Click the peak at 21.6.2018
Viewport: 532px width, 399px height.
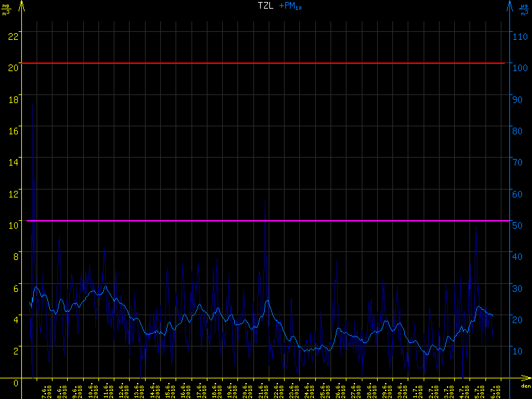click(265, 203)
